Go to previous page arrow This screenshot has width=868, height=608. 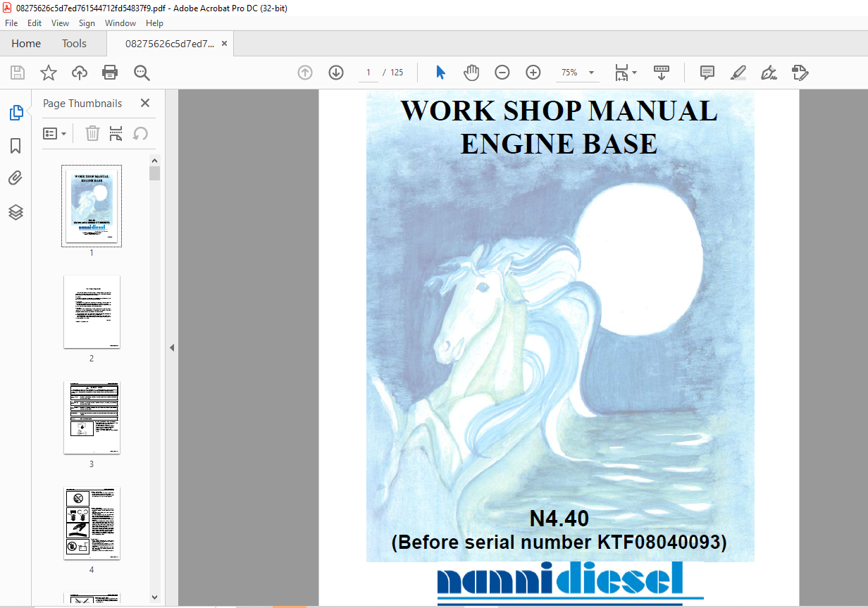(305, 73)
